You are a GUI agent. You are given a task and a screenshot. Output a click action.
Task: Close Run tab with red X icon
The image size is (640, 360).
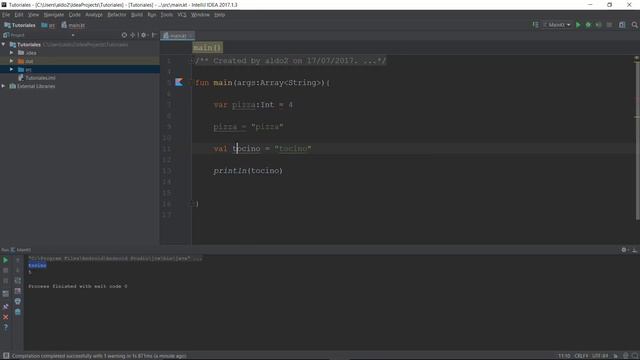pos(5,317)
